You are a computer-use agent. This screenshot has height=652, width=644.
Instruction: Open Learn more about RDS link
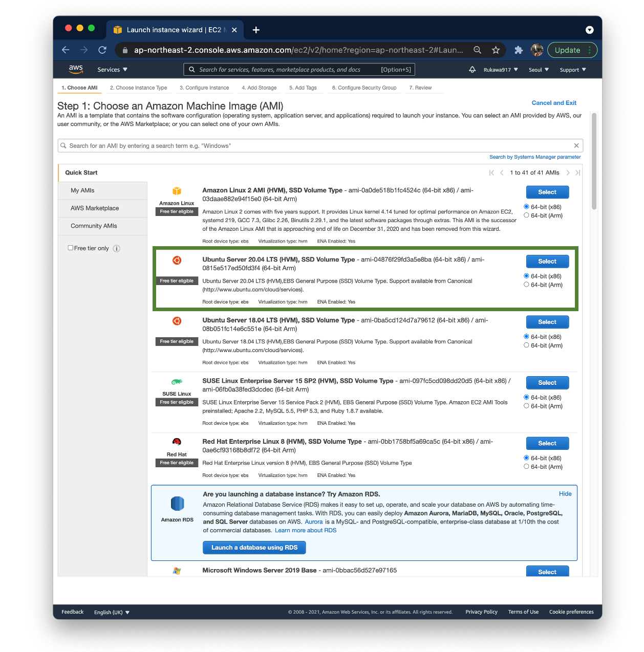(306, 530)
